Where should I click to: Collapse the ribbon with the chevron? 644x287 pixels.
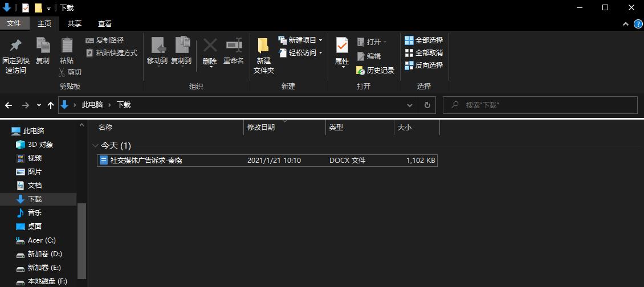coord(626,24)
